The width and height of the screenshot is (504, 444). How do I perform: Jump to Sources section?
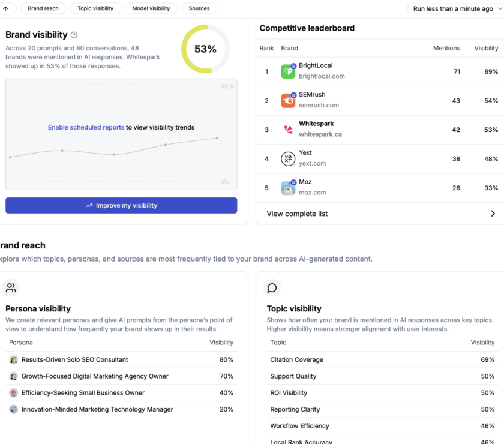(199, 8)
